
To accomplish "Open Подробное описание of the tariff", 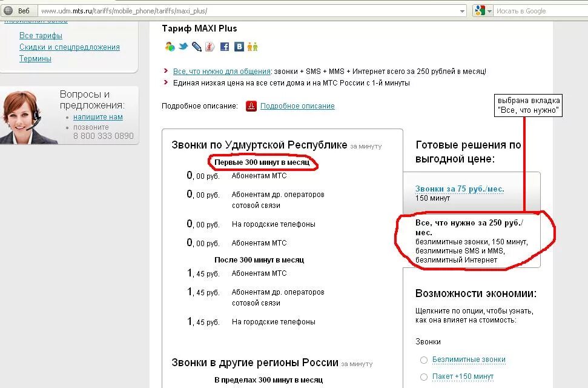I will pyautogui.click(x=299, y=105).
